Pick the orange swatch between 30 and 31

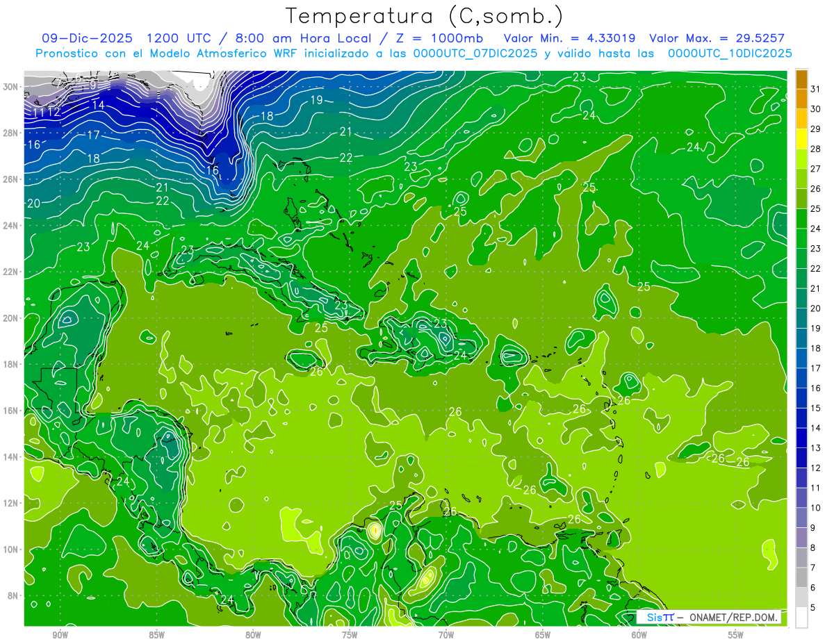coord(801,99)
